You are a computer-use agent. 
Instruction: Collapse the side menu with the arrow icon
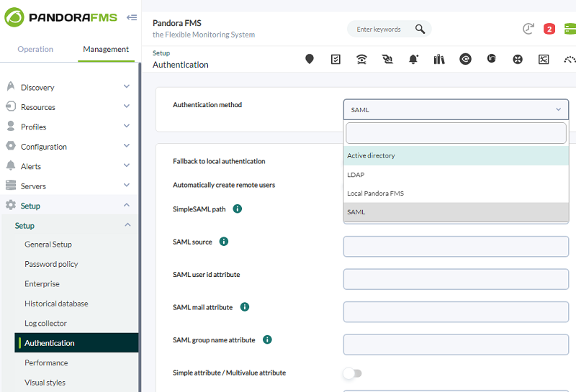click(132, 17)
